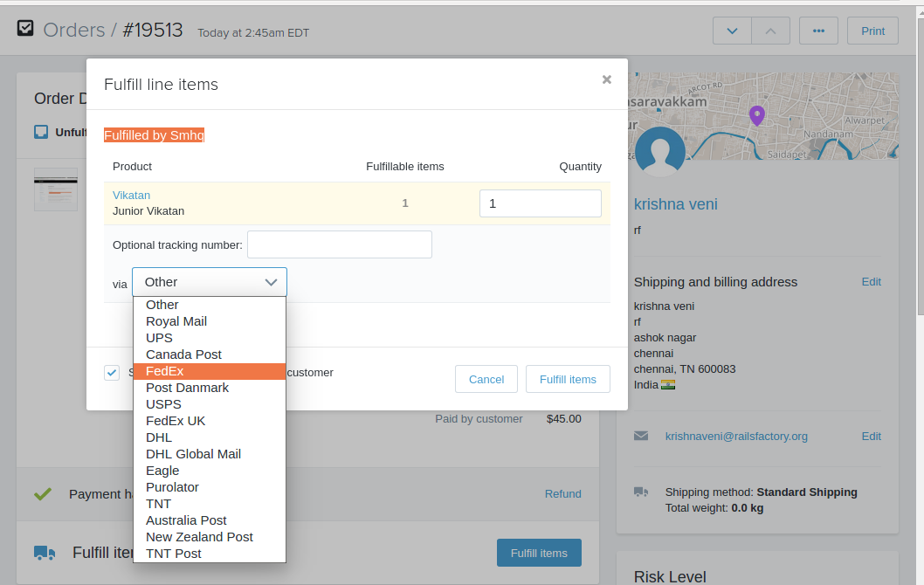The height and width of the screenshot is (585, 924).
Task: Click the shipping truck icon beside Shipping method
Action: tap(641, 492)
